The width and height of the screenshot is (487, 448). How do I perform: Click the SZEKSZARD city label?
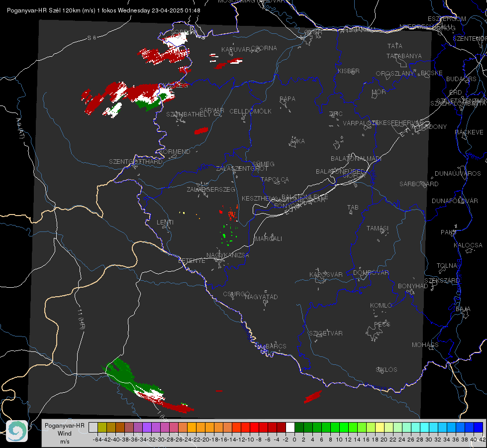(x=442, y=280)
